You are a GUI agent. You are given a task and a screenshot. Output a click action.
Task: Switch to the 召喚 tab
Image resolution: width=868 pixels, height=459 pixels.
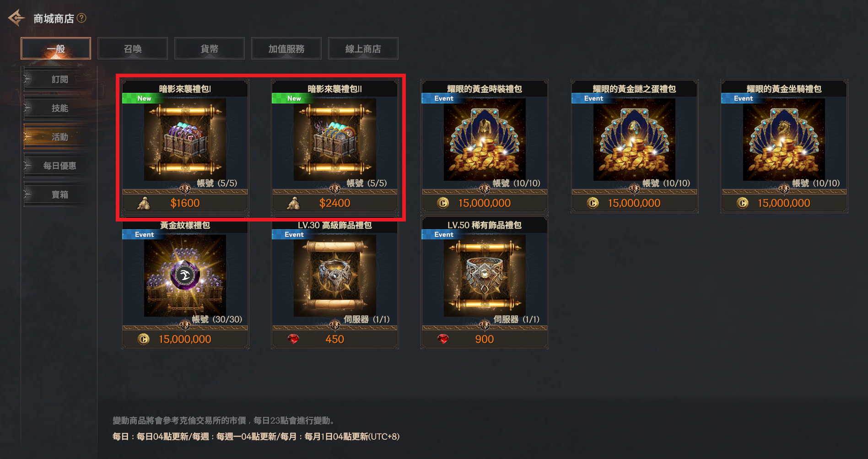[133, 49]
